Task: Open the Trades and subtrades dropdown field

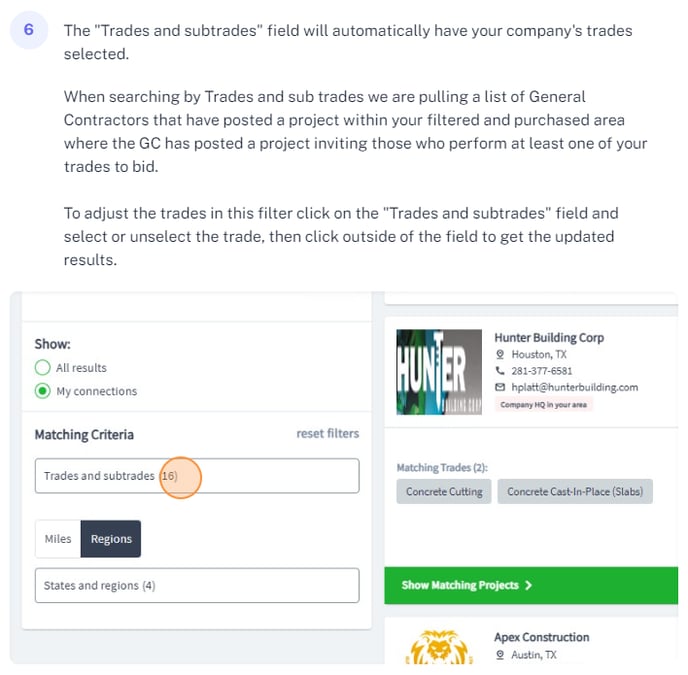Action: pyautogui.click(x=197, y=476)
